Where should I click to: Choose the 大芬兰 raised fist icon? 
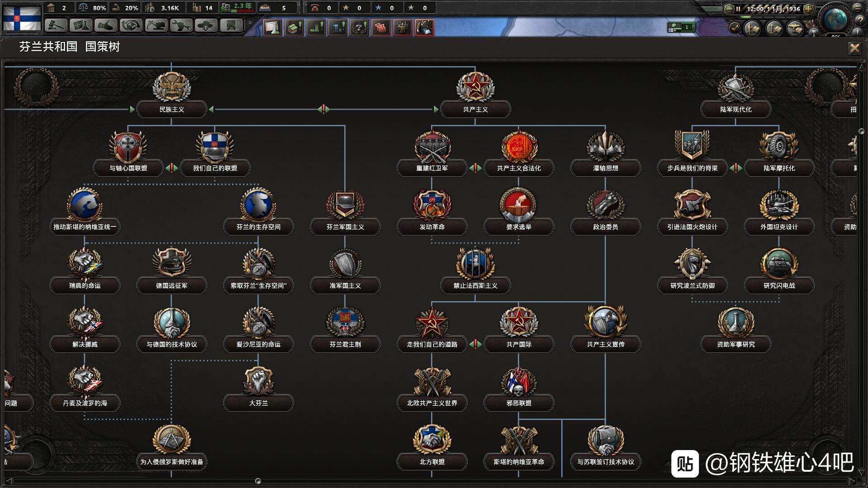(x=258, y=381)
